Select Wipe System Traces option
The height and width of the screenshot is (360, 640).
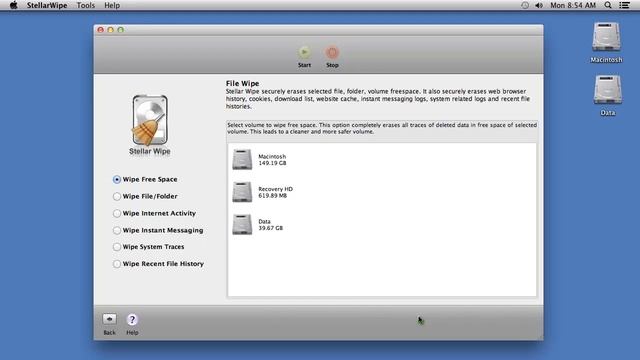tap(149, 247)
